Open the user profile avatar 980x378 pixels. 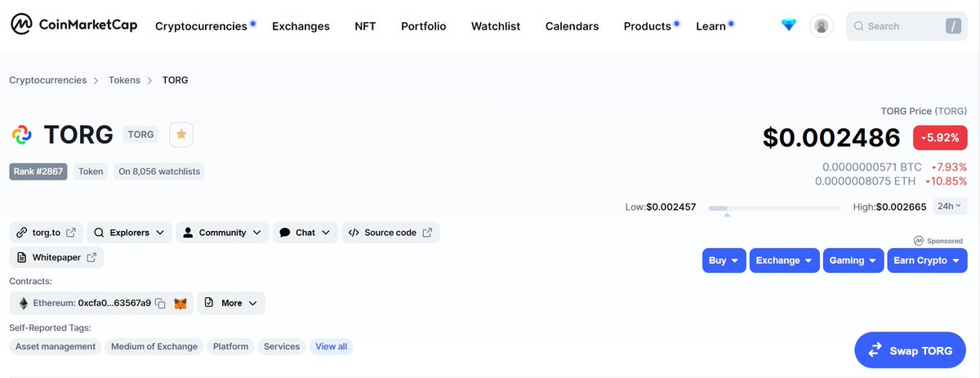click(822, 26)
